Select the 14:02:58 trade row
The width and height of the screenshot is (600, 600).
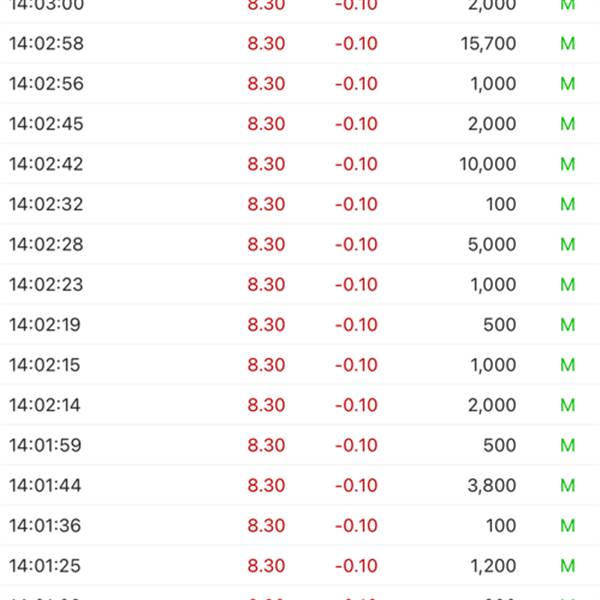(x=300, y=44)
